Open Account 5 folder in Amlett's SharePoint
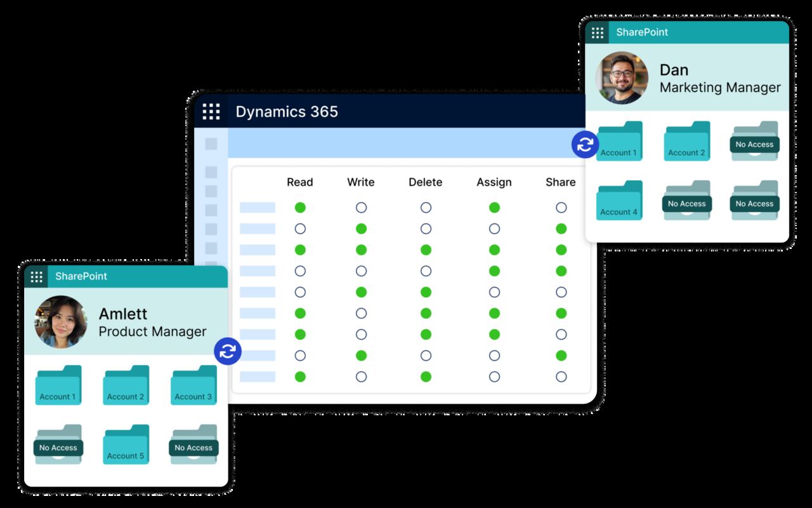812x508 pixels. coord(126,444)
